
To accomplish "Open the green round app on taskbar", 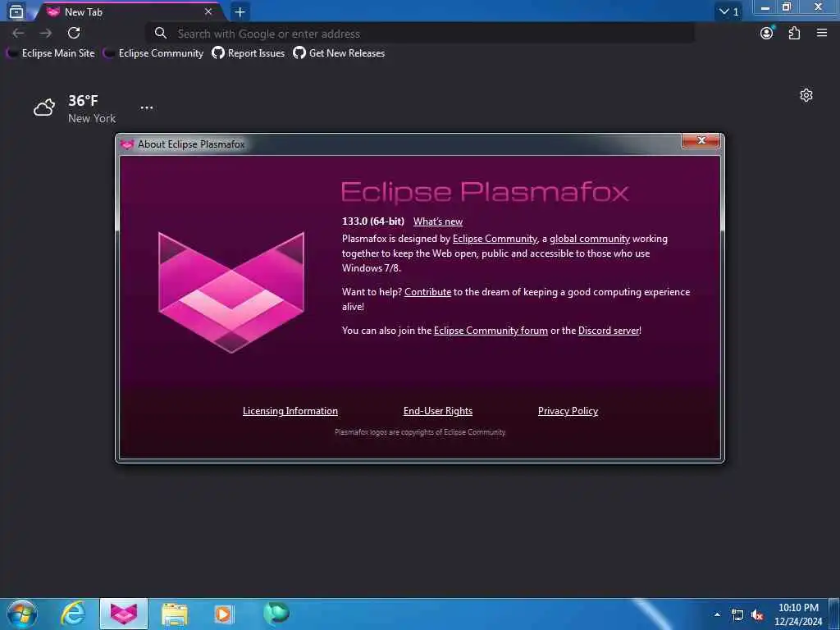I will click(276, 614).
